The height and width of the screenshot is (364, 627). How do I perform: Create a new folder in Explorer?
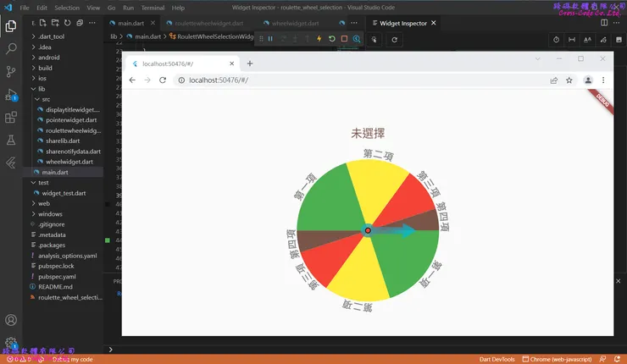[x=55, y=23]
